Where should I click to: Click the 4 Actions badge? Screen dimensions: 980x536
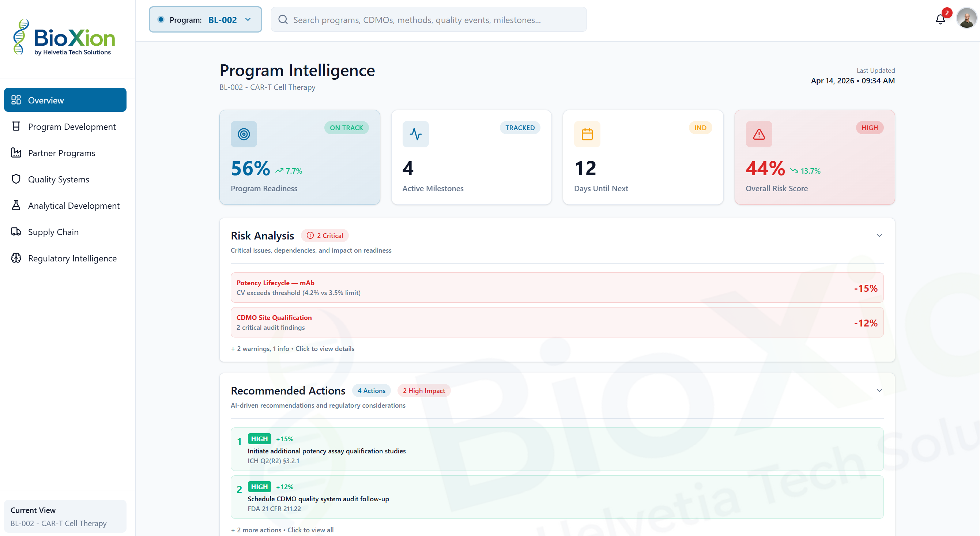point(371,391)
